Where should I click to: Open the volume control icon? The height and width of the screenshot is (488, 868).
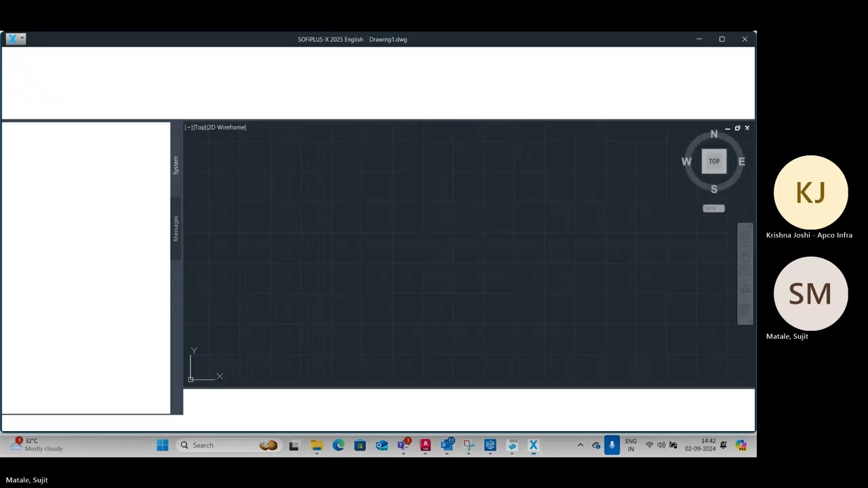661,445
